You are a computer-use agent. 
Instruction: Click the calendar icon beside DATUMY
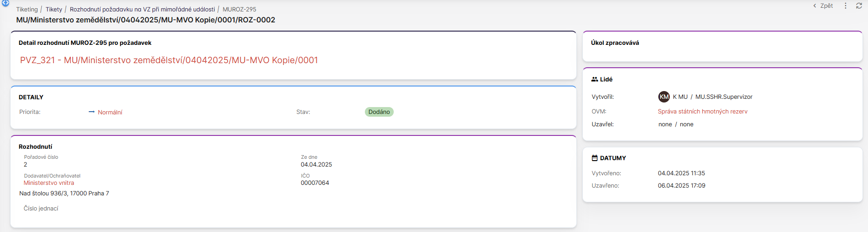tap(595, 158)
